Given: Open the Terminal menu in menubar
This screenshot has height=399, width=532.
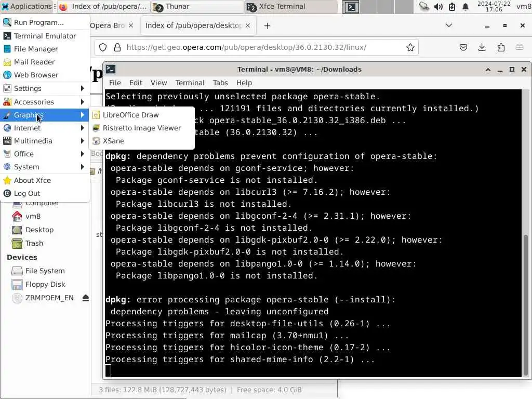Looking at the screenshot, I should pyautogui.click(x=190, y=83).
